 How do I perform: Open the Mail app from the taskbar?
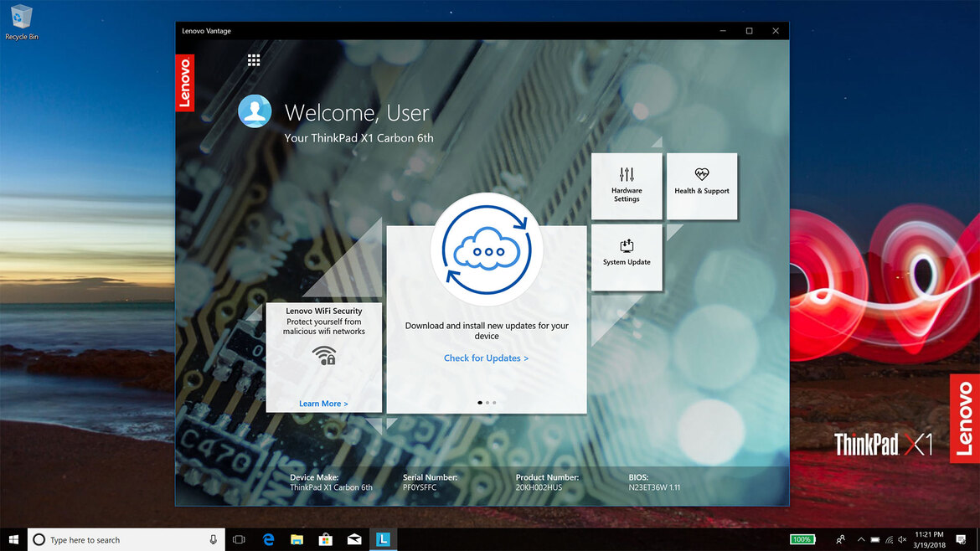pos(354,539)
